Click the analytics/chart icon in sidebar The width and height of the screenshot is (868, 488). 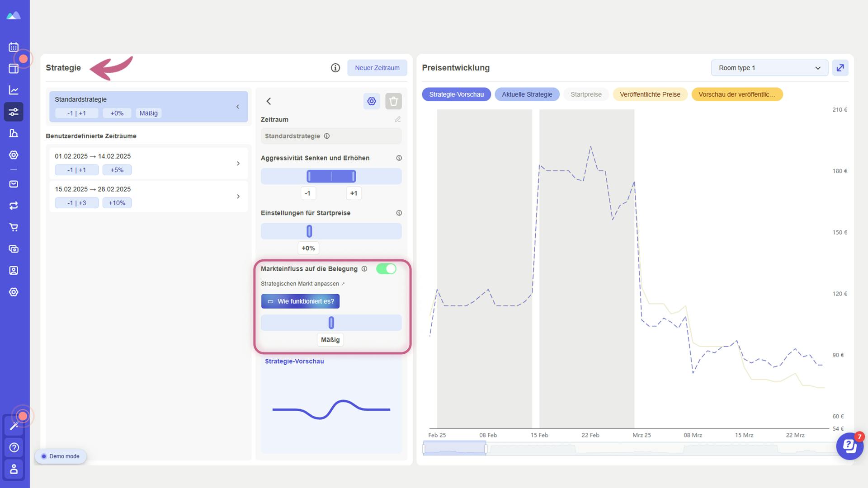coord(14,90)
